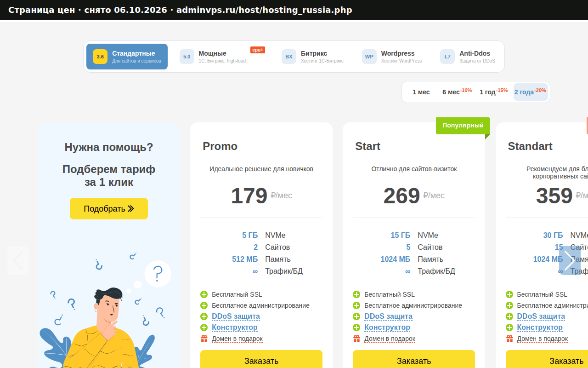The image size is (588, 368).
Task: Click the Подобрать button
Action: 109,209
